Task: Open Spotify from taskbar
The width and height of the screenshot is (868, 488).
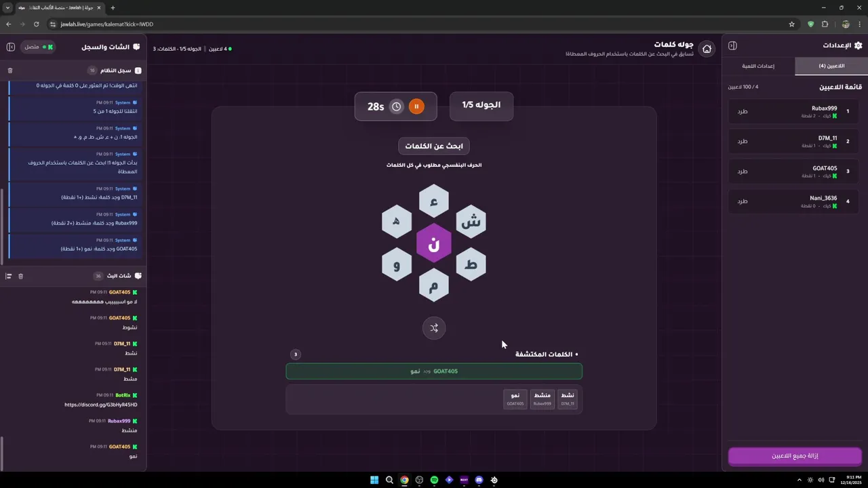Action: click(x=434, y=480)
